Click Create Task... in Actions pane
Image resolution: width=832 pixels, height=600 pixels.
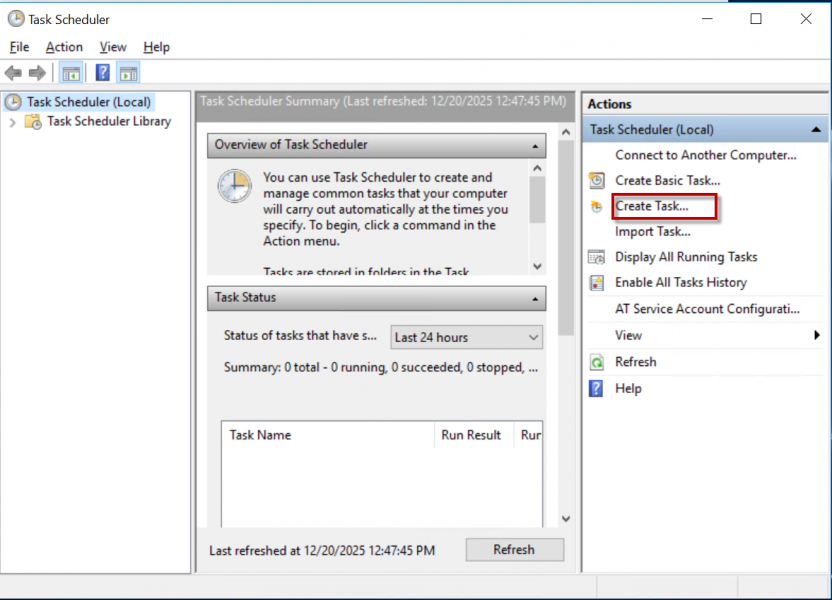coord(652,206)
